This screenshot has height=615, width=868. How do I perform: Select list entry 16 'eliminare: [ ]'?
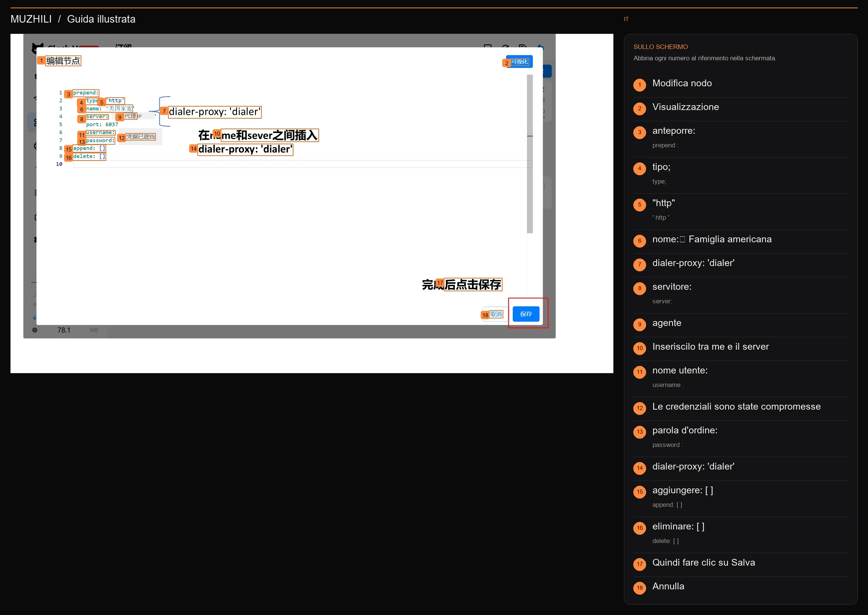point(740,535)
